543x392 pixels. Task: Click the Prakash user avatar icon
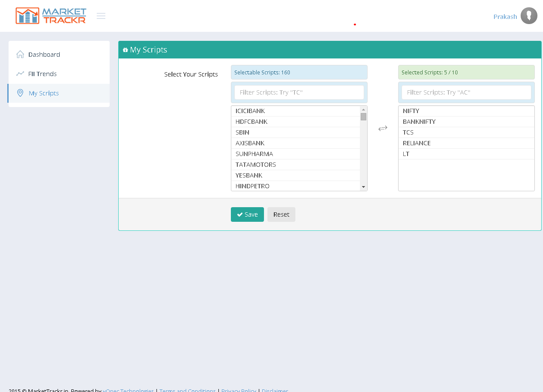click(529, 16)
